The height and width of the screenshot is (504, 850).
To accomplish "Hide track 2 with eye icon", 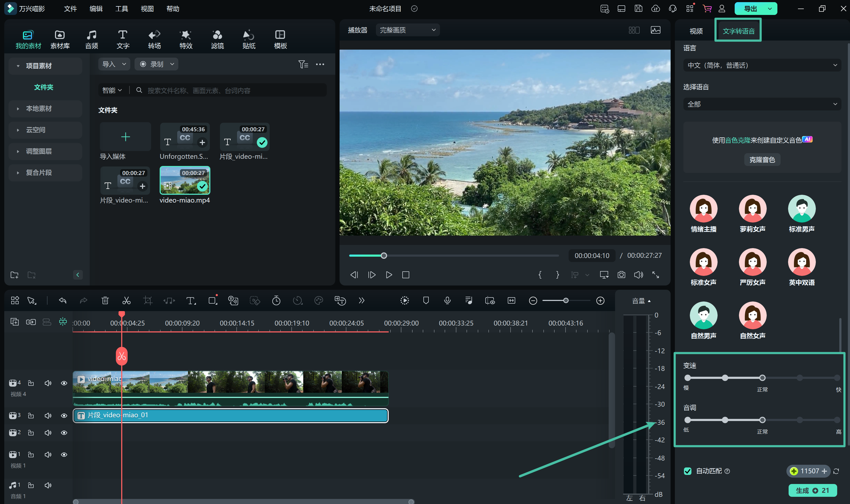I will click(x=64, y=433).
